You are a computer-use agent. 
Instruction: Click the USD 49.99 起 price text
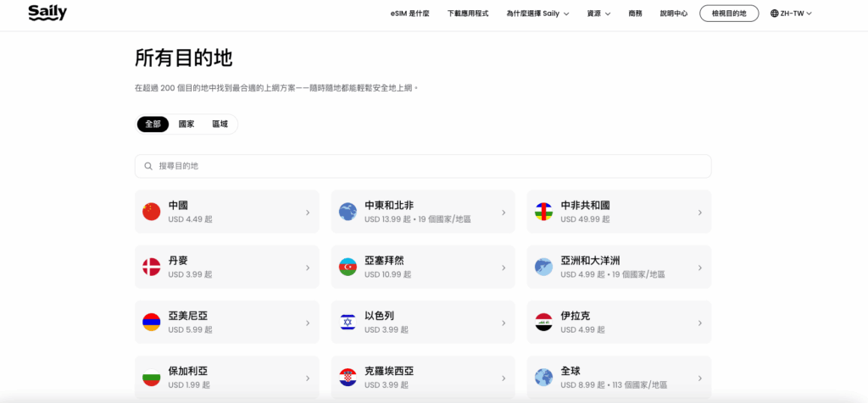585,219
